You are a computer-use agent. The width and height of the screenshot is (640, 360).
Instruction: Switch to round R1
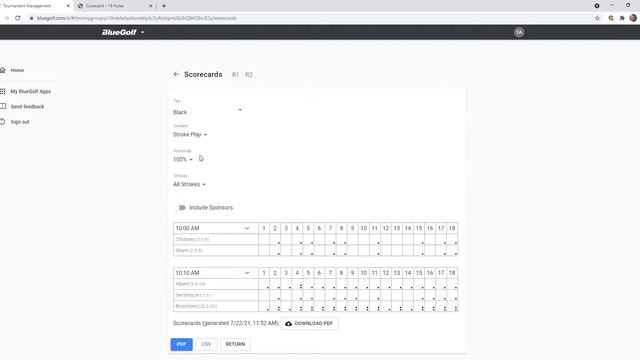236,75
